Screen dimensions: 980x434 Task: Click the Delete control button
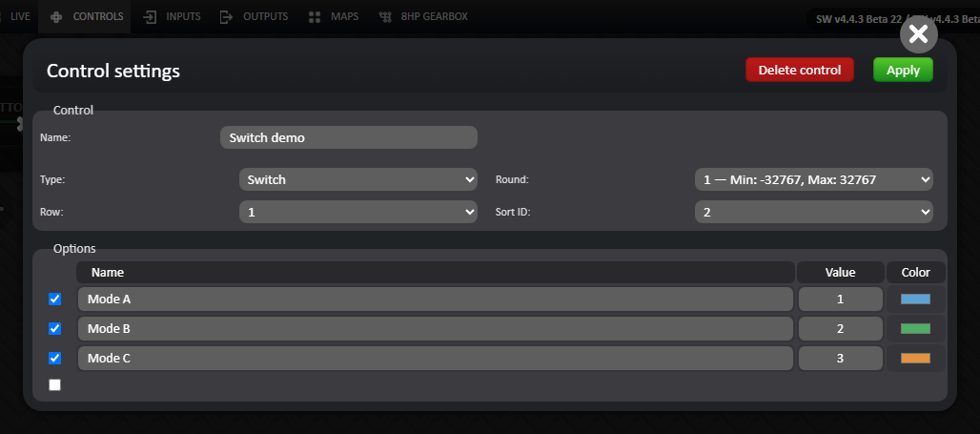[800, 70]
